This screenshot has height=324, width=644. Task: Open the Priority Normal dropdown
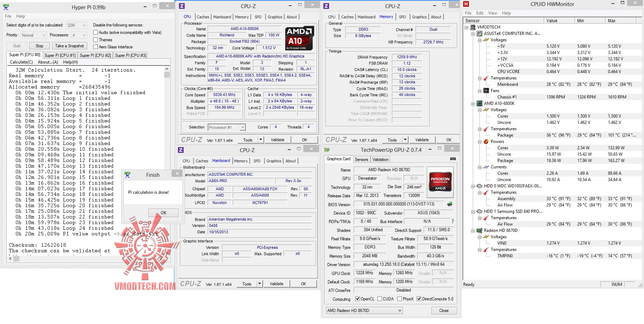coord(34,35)
